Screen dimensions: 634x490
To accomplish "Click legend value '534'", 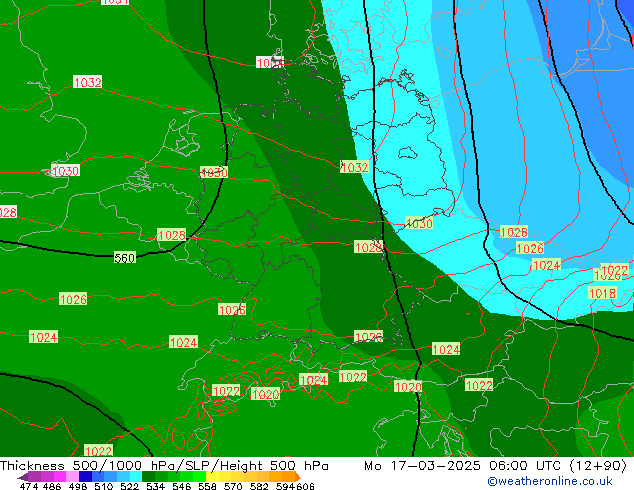I will (x=155, y=486).
